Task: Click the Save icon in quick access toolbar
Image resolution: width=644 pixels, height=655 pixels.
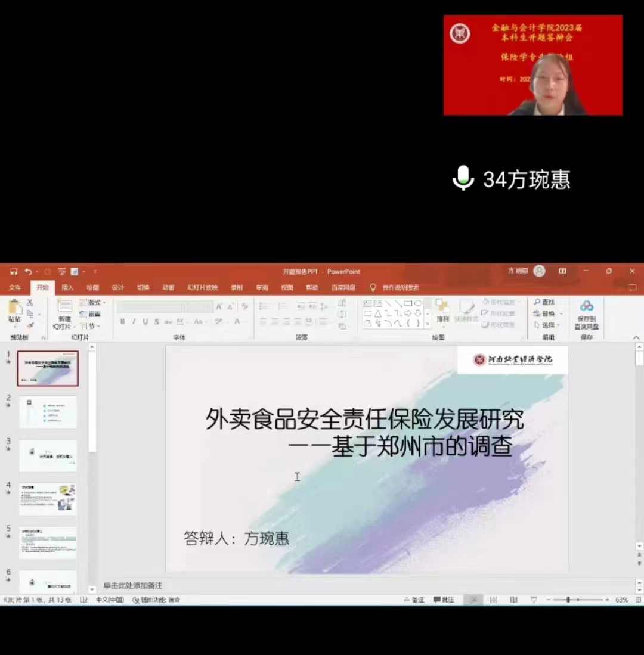Action: tap(14, 272)
